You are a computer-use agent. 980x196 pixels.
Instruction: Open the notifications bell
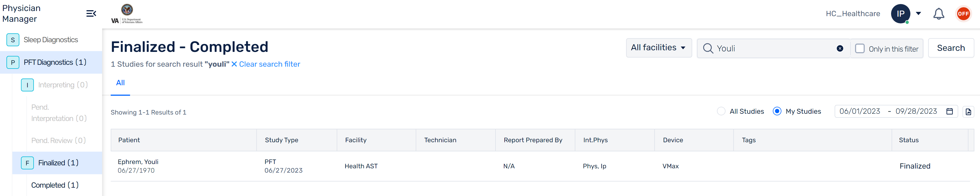(939, 14)
